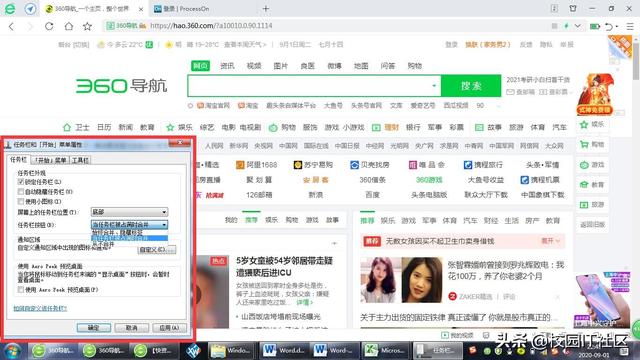
Task: Click the Apply button in properties dialog
Action: click(x=169, y=328)
